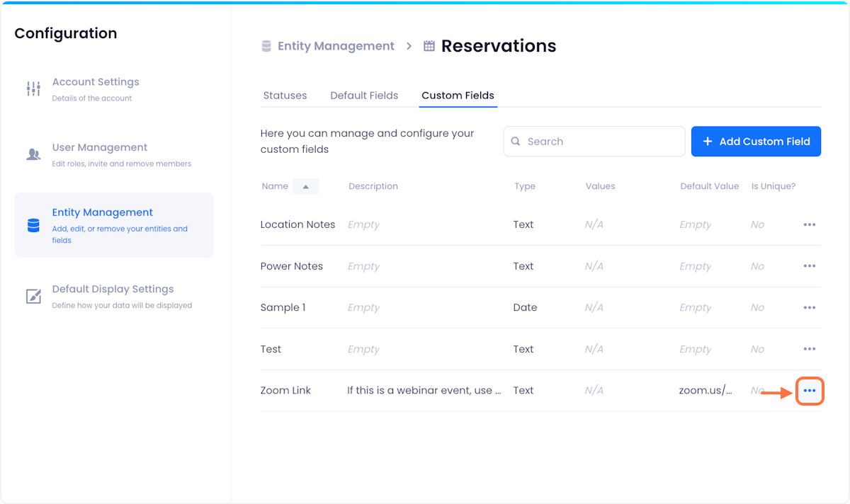Switch to the Statuses tab
Image resolution: width=850 pixels, height=504 pixels.
tap(285, 96)
